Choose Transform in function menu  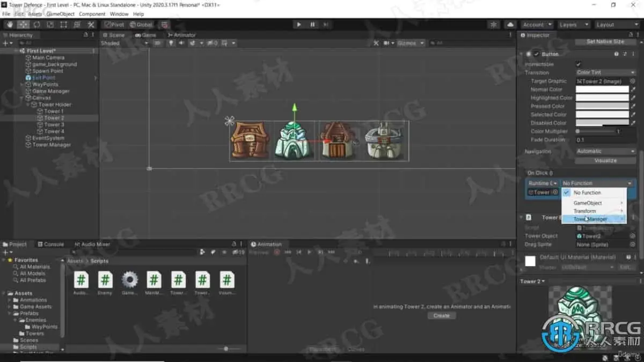tap(594, 211)
